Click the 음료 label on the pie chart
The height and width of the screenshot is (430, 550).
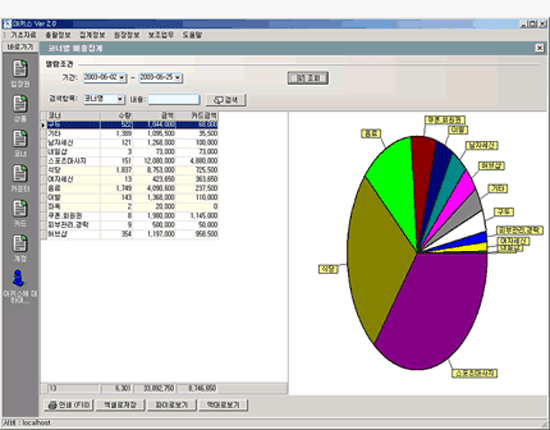[x=371, y=134]
